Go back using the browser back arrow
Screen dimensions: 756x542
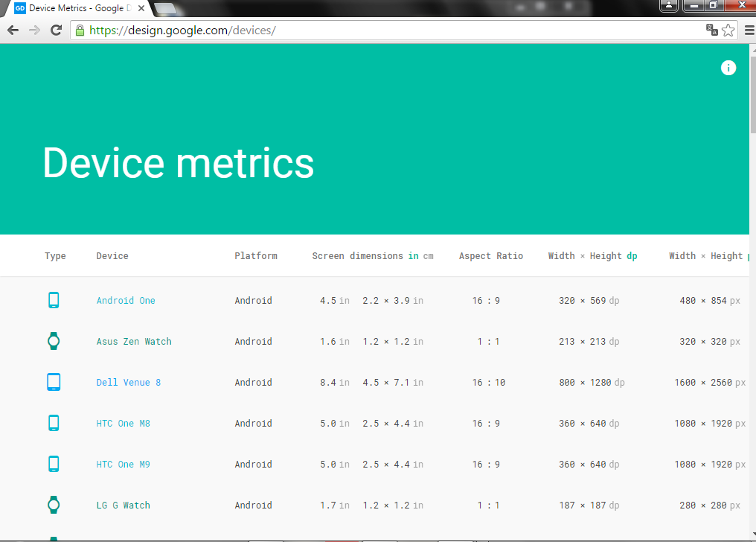[x=13, y=30]
